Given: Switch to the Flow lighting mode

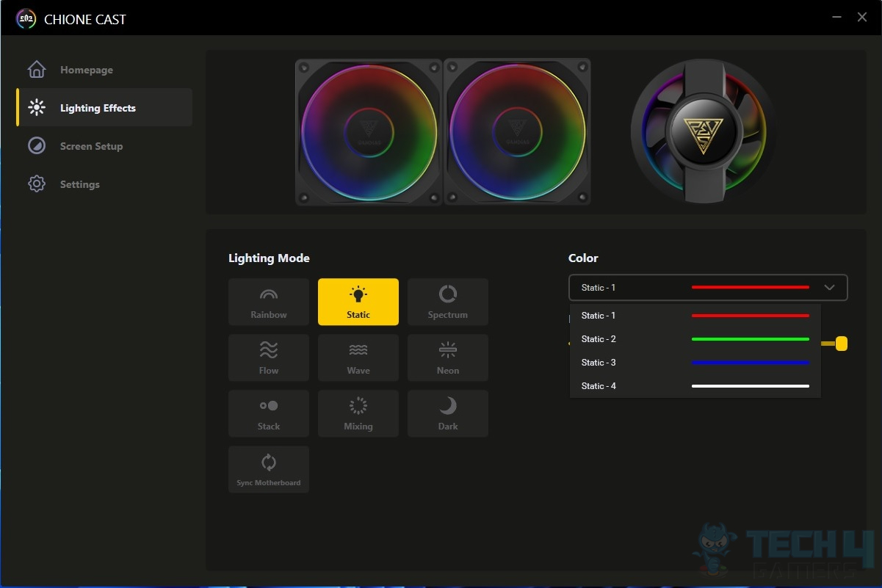Looking at the screenshot, I should [269, 357].
